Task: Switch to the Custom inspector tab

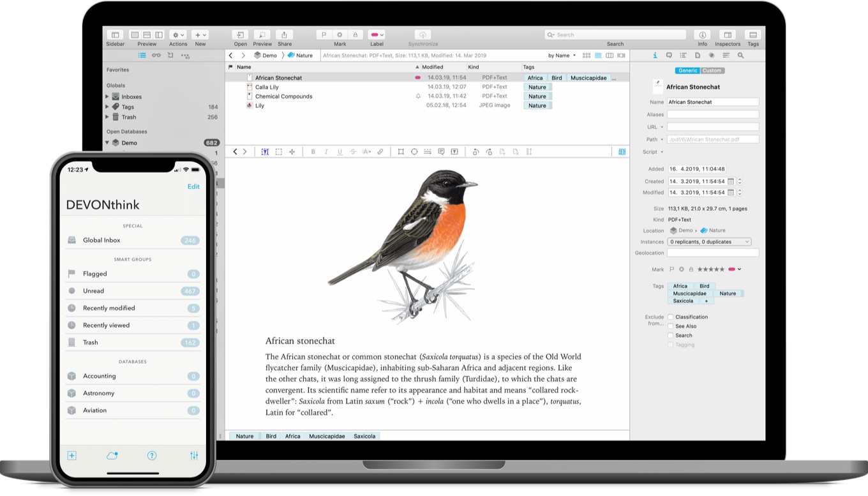Action: 712,71
